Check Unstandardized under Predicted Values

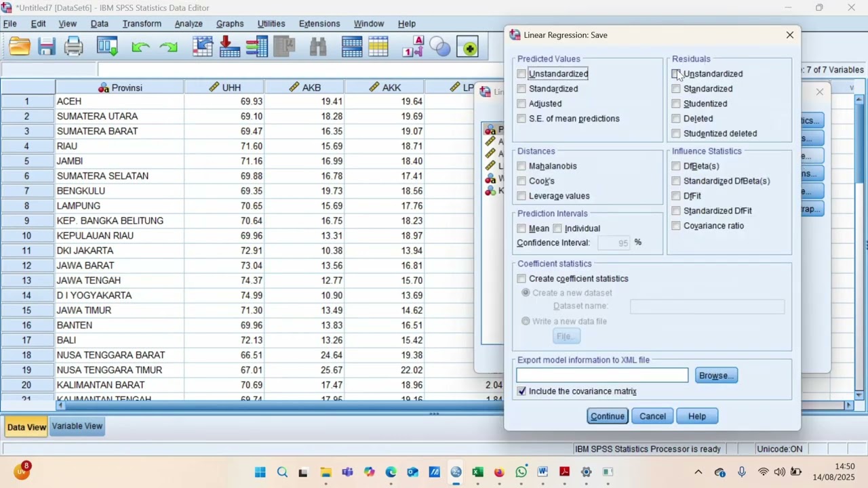(521, 74)
